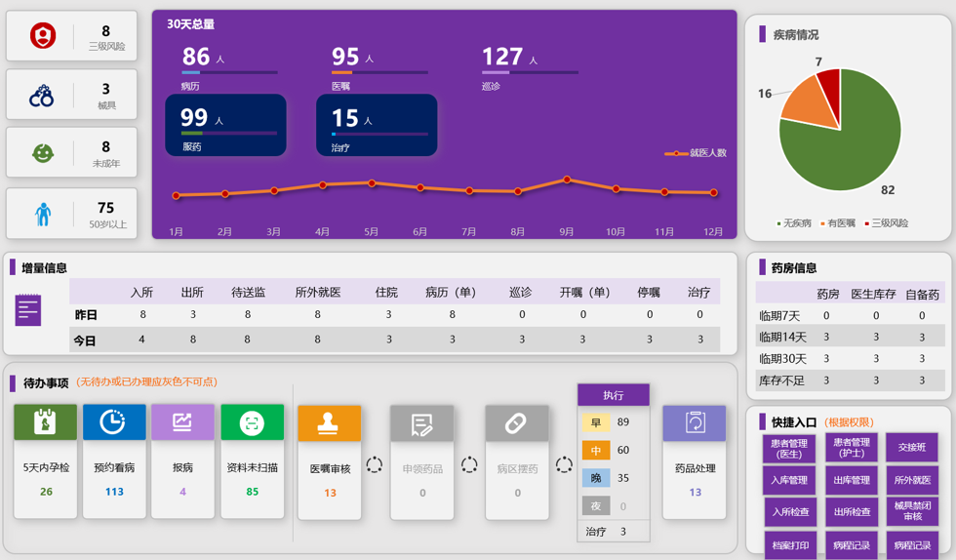Click the 50岁以上 blue person icon
The height and width of the screenshot is (560, 956).
click(42, 214)
